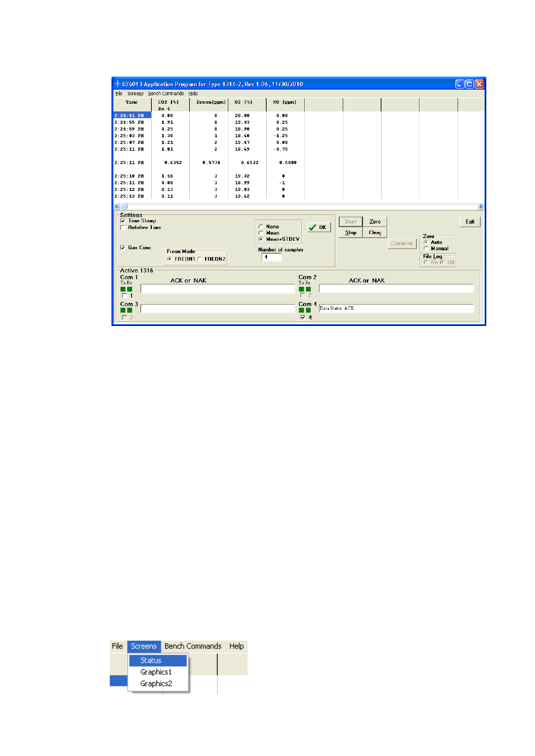Viewport: 535px width, 756px height.
Task: Click Help in the enlarged menu bar below
Action: [x=236, y=646]
